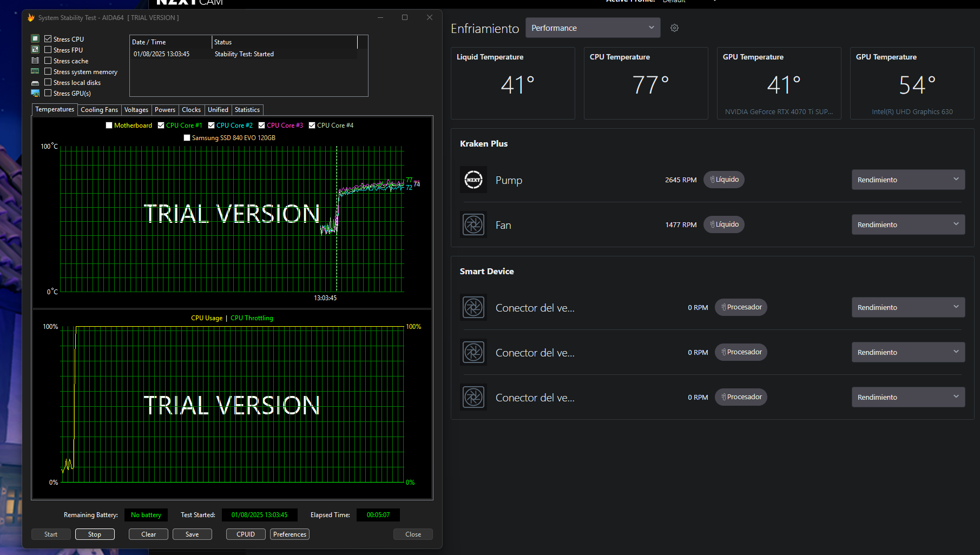980x555 pixels.
Task: Click the NZXT Pump icon
Action: click(x=473, y=180)
